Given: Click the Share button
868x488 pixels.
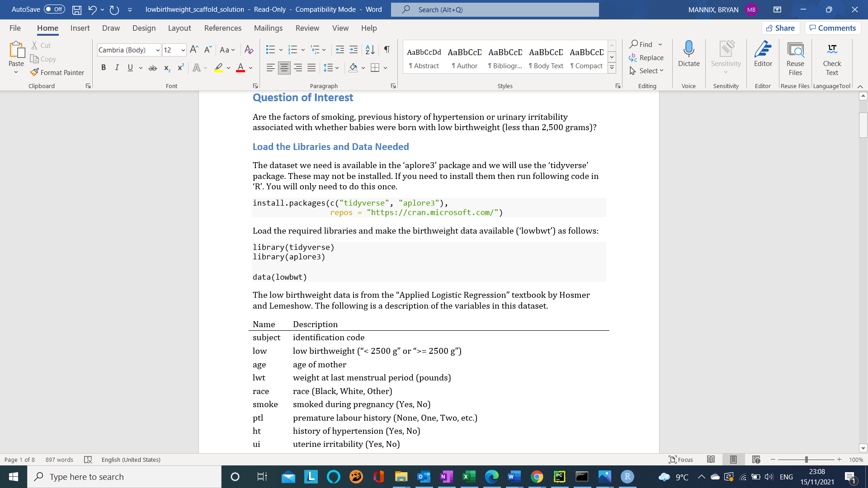Looking at the screenshot, I should (x=781, y=28).
